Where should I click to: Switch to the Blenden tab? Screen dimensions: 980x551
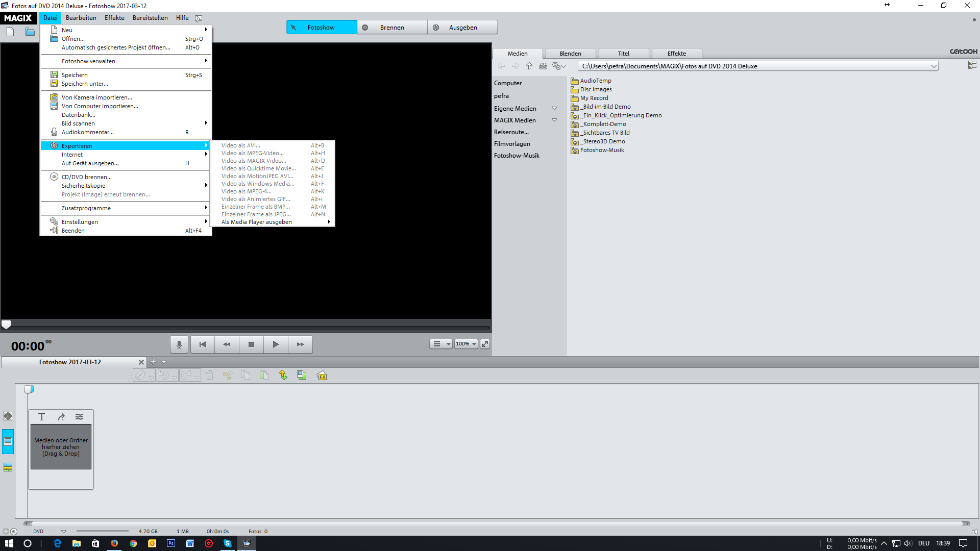[570, 54]
